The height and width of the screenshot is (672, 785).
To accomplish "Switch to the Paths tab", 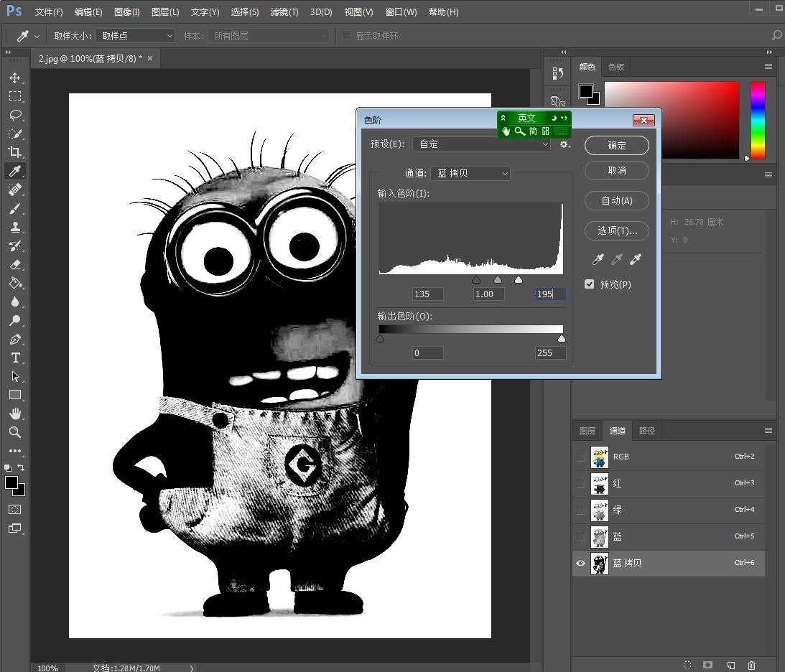I will tap(647, 431).
